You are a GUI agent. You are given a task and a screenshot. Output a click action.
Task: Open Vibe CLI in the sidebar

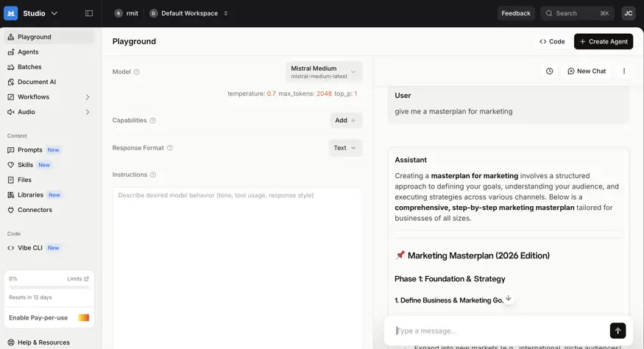49,248
